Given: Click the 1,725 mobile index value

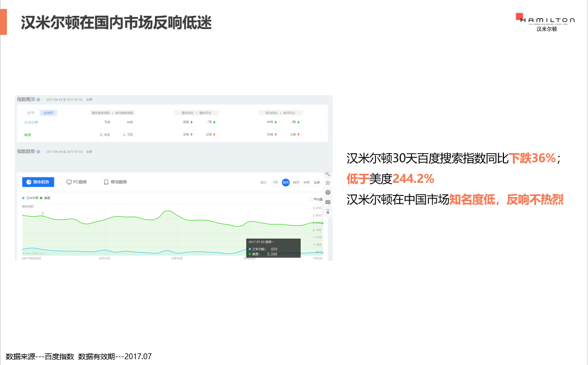Looking at the screenshot, I should tap(128, 135).
